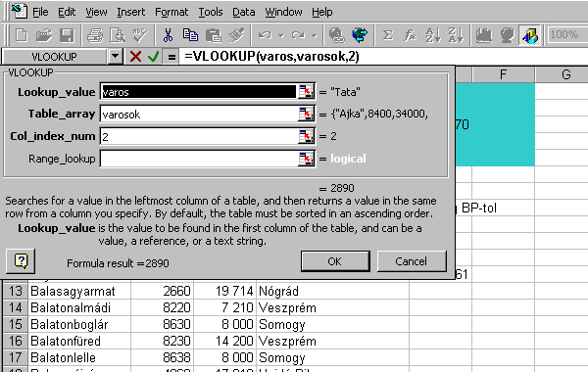Click in the formula bar text

tap(271, 57)
